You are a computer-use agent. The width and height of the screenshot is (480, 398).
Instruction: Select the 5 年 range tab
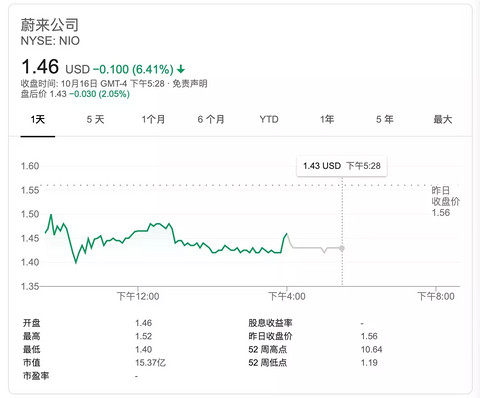click(x=385, y=119)
